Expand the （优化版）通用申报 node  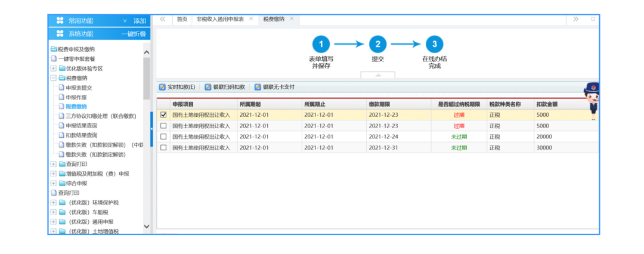[x=54, y=222]
